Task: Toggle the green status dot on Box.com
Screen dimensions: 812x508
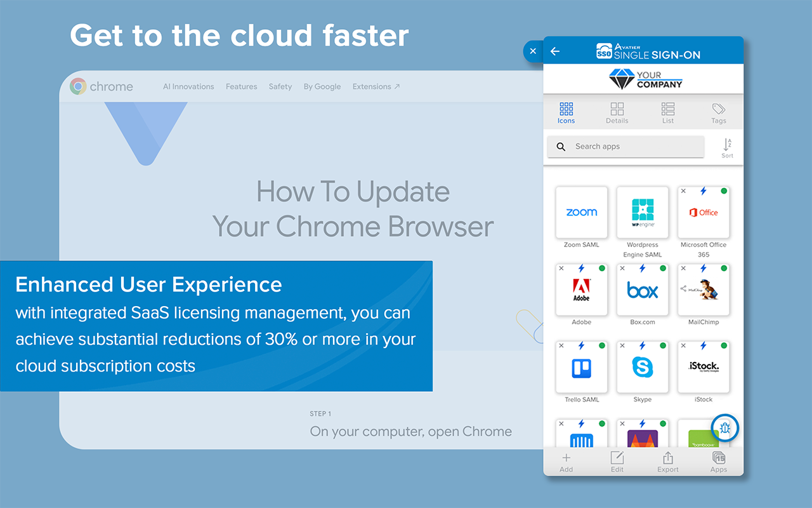Action: click(x=662, y=269)
